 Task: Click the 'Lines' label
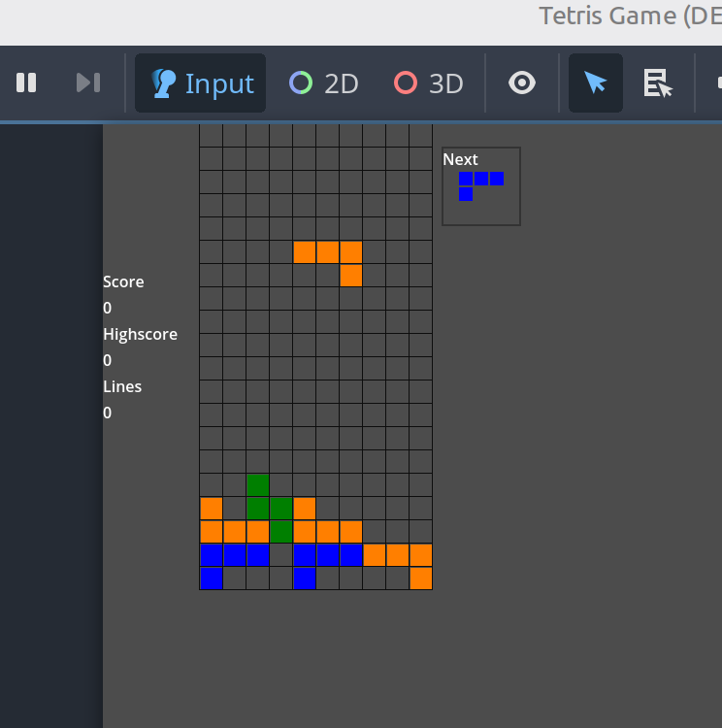(x=122, y=386)
